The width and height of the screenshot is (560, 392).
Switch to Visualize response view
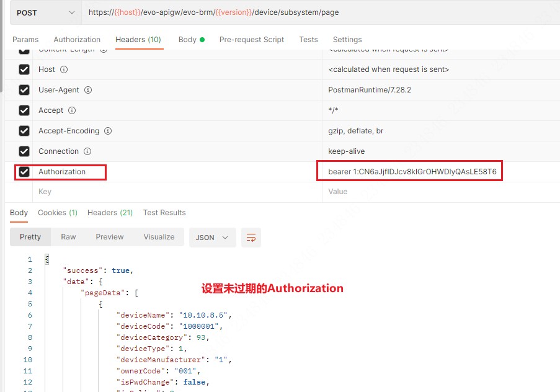tap(159, 237)
